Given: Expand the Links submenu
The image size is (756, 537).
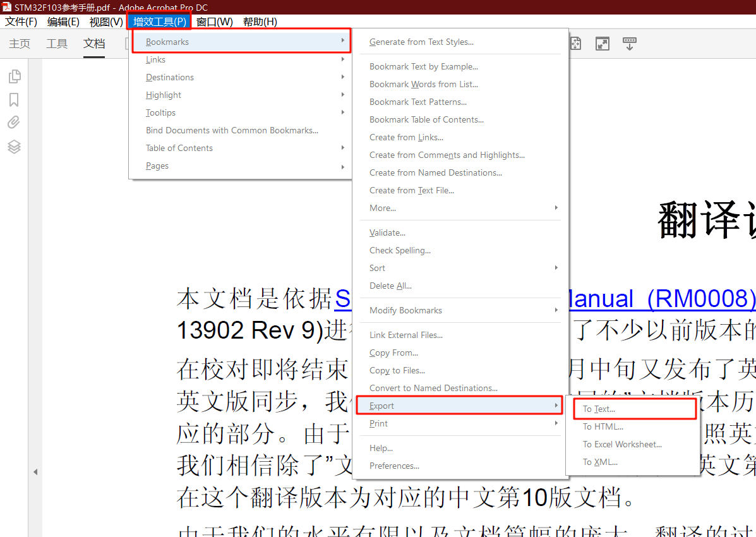Looking at the screenshot, I should [241, 60].
